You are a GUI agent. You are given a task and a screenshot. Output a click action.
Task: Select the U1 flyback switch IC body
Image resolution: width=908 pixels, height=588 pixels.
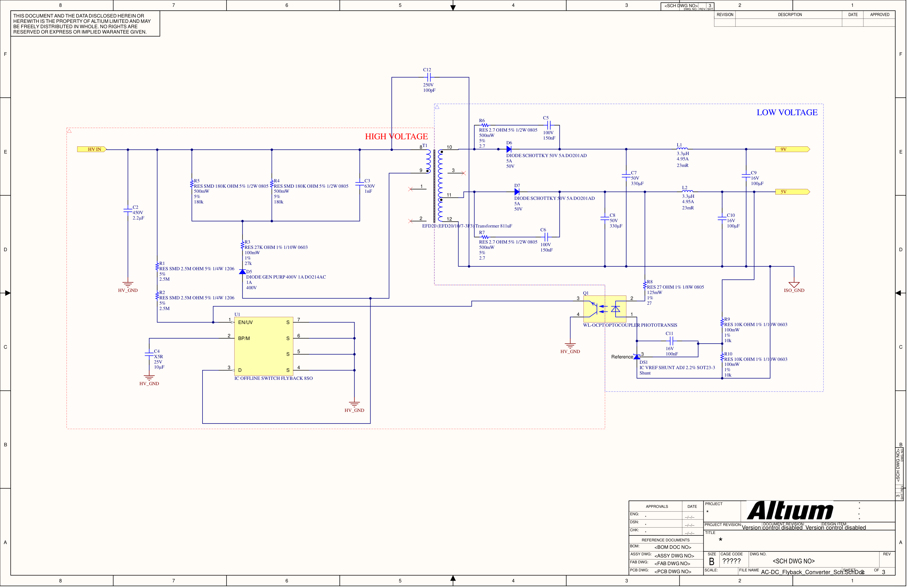tap(264, 346)
